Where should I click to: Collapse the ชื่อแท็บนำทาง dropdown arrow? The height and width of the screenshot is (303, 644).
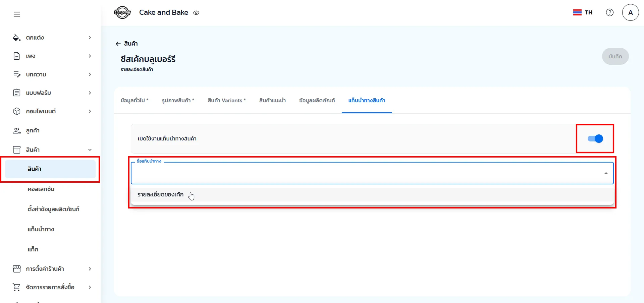point(606,173)
